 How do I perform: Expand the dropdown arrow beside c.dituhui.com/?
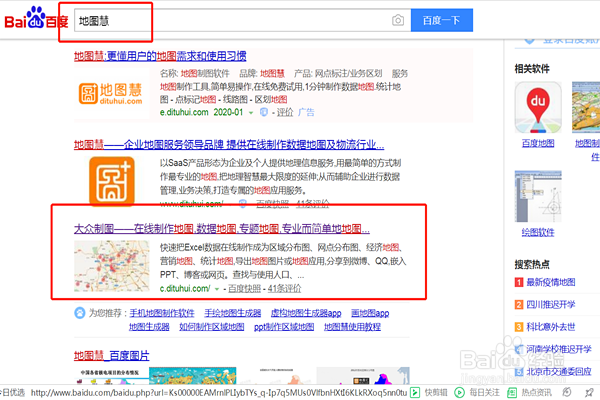217,289
